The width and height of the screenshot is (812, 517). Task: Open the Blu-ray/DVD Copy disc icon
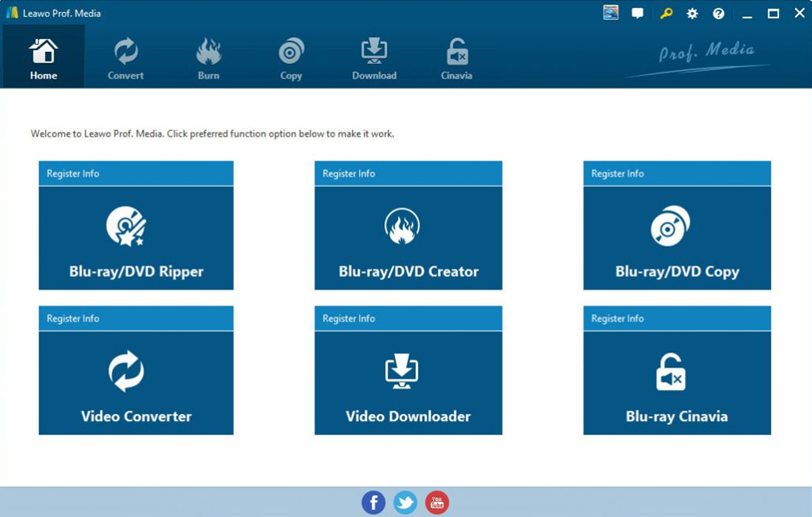(670, 227)
